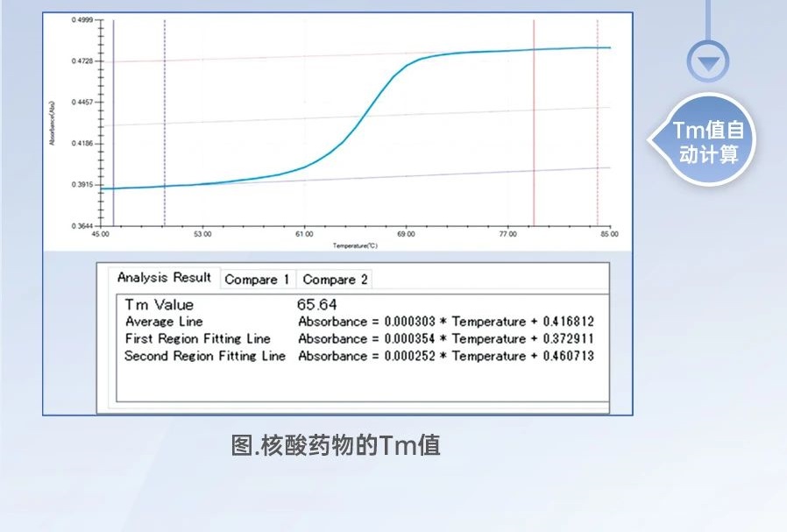Open the Compare 2 tab
The width and height of the screenshot is (787, 532).
[335, 280]
